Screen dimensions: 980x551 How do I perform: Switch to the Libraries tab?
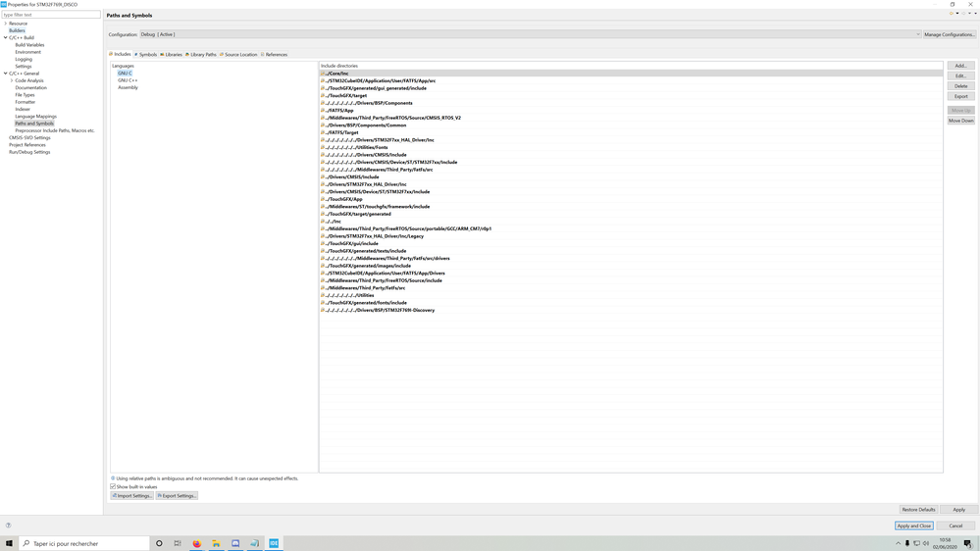(172, 54)
